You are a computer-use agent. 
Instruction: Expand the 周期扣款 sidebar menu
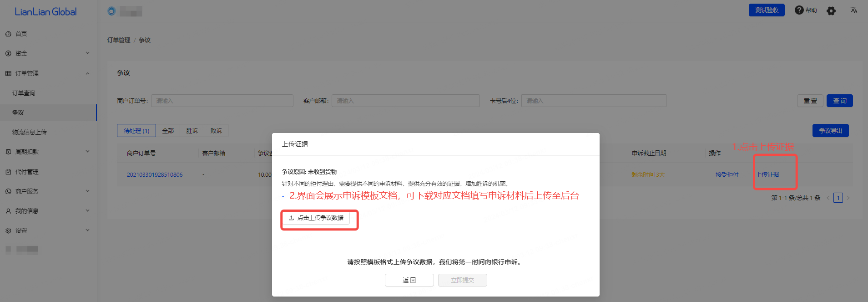point(48,152)
